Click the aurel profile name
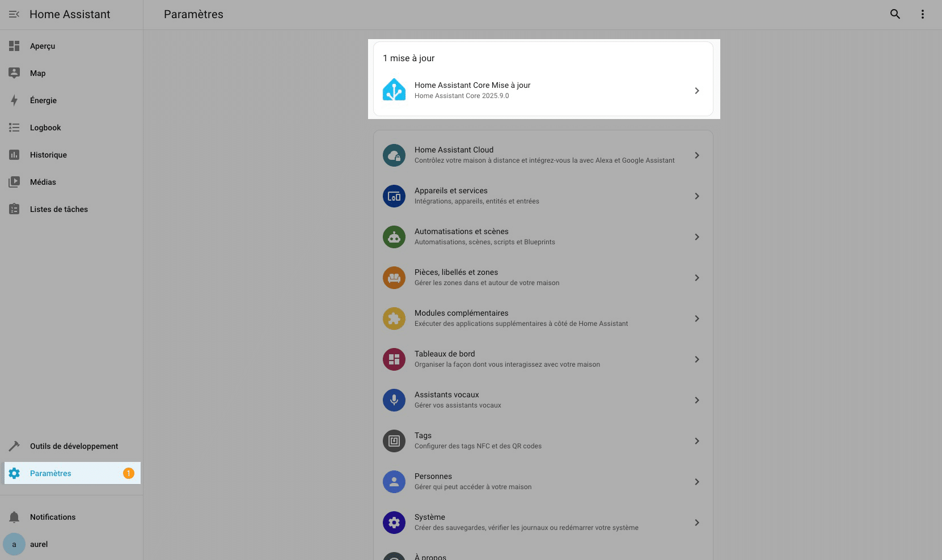Viewport: 942px width, 560px height. point(39,544)
